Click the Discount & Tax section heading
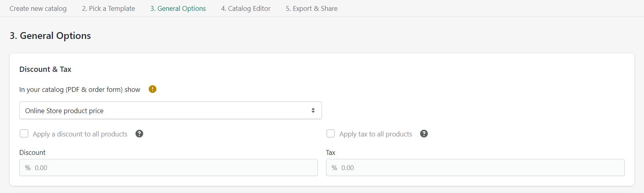The width and height of the screenshot is (644, 193). [45, 69]
